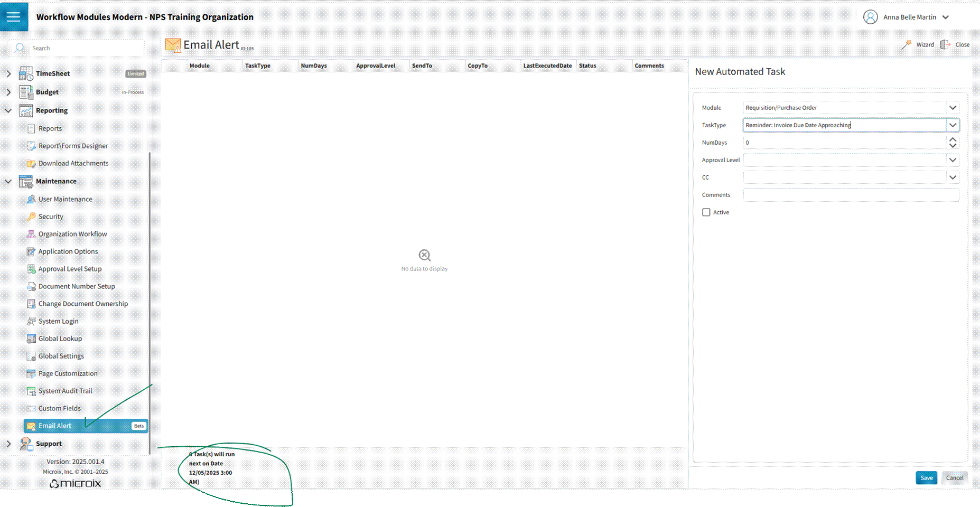Click the TimeSheet module icon
This screenshot has height=507, width=980.
click(x=26, y=74)
